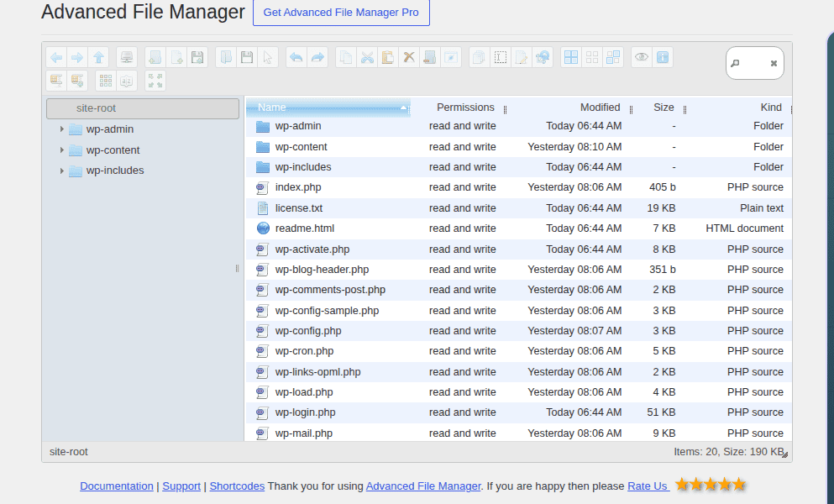Click the invert selection icon
The height and width of the screenshot is (504, 834).
(613, 57)
